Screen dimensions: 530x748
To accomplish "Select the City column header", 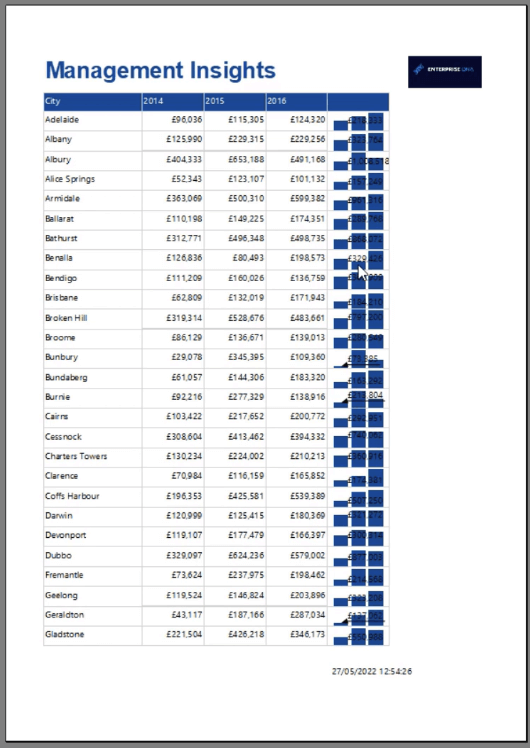I will (x=93, y=102).
